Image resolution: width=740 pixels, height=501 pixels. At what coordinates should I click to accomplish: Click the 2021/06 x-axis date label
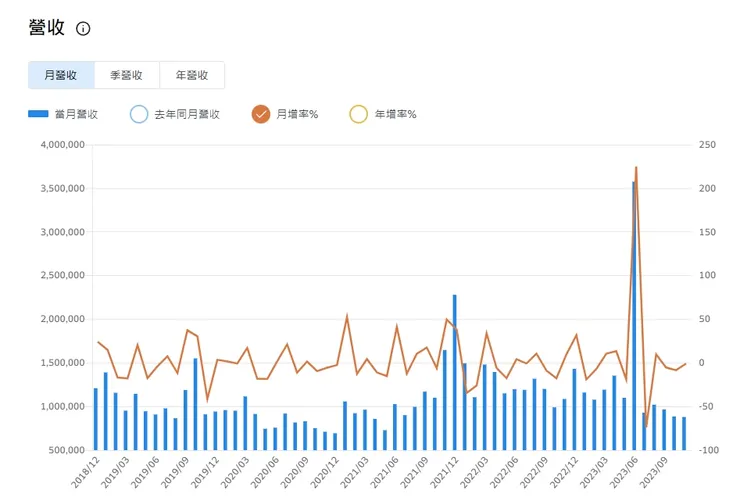pyautogui.click(x=389, y=474)
